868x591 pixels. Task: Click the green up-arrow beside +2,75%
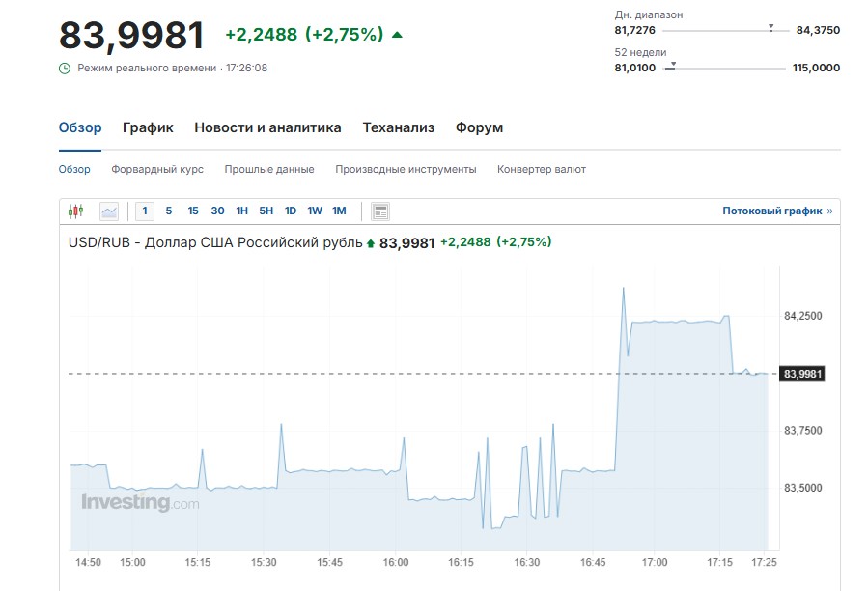point(397,35)
